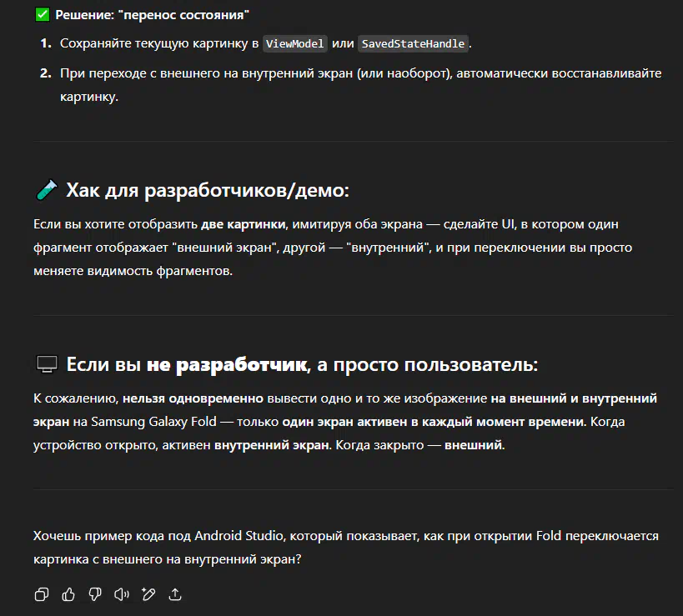Click line меняете видимость фрагментов.

coord(133,271)
